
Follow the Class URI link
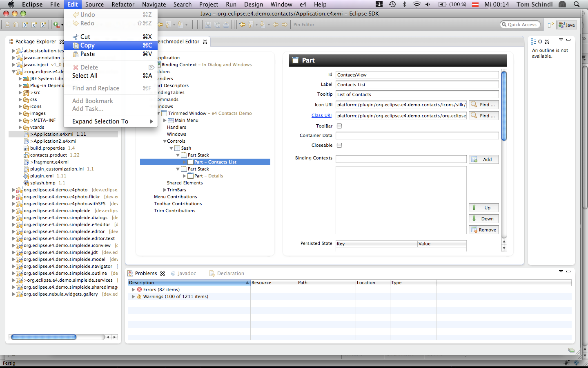[321, 116]
